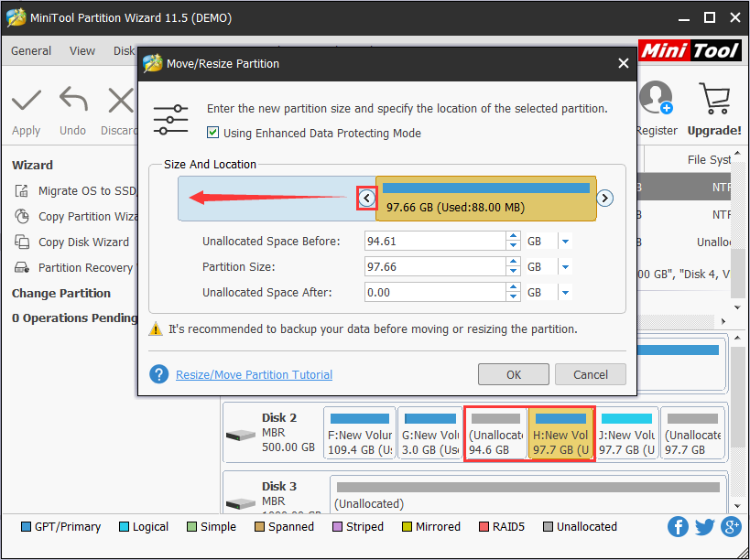Click partition list scrollbar up arrow
The height and width of the screenshot is (560, 750).
point(737,154)
